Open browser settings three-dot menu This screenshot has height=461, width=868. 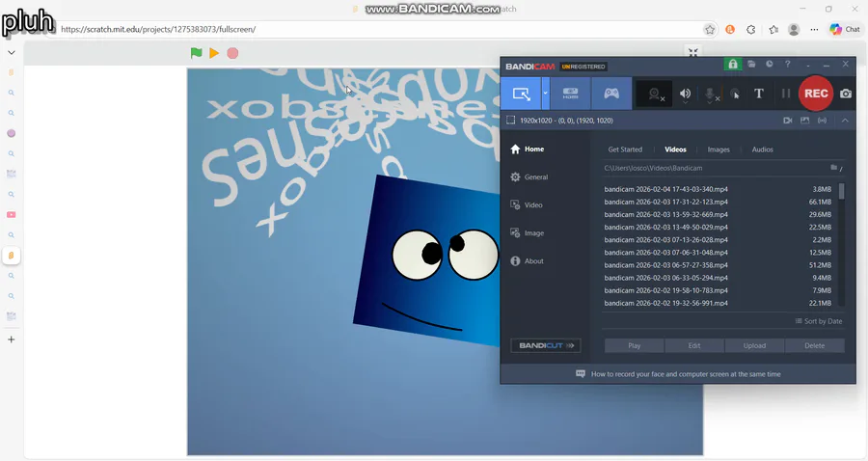click(x=814, y=30)
